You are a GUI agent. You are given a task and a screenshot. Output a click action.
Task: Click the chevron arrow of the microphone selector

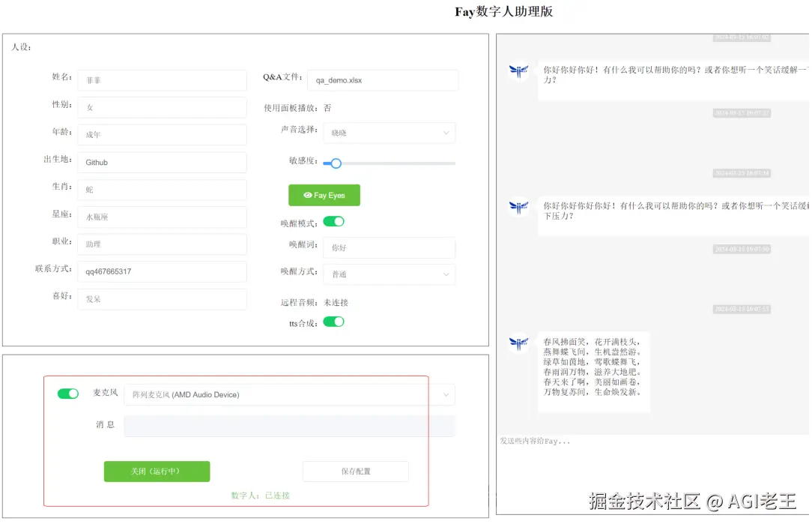pyautogui.click(x=446, y=395)
